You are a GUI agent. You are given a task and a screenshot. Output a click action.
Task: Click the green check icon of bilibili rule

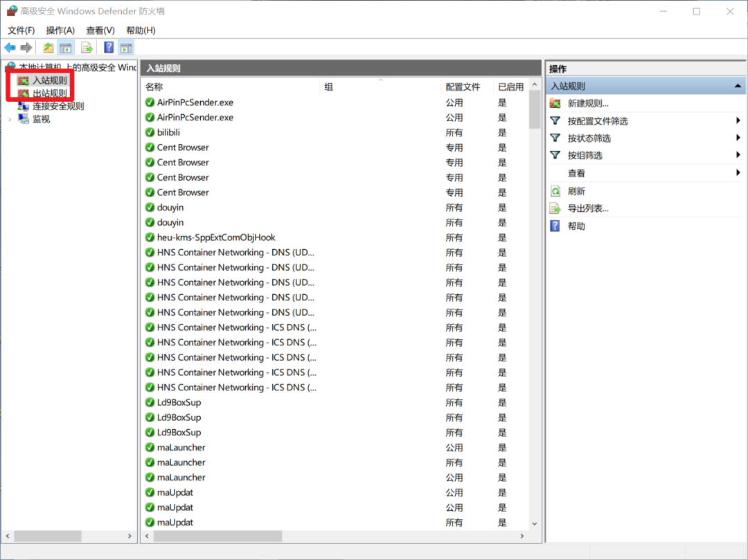coord(150,132)
